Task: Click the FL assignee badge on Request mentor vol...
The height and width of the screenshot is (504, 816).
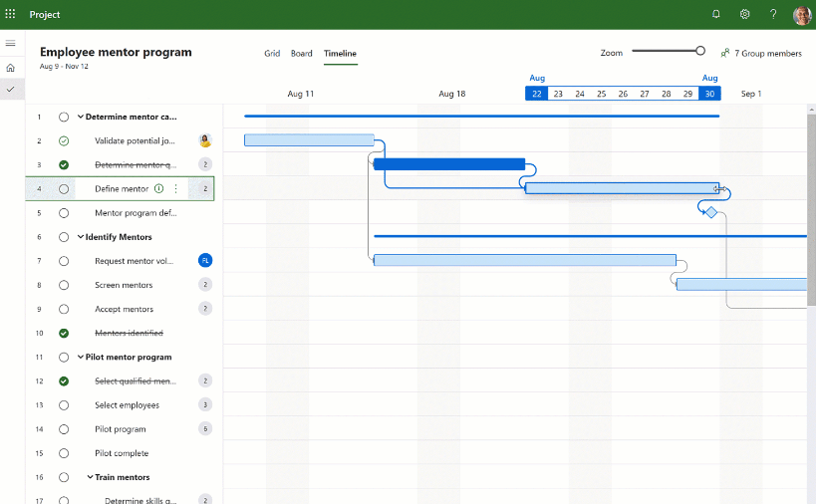Action: [x=205, y=261]
